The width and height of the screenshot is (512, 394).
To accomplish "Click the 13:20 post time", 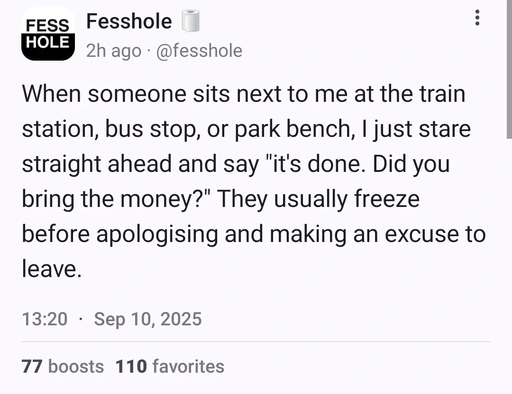I will pos(45,319).
